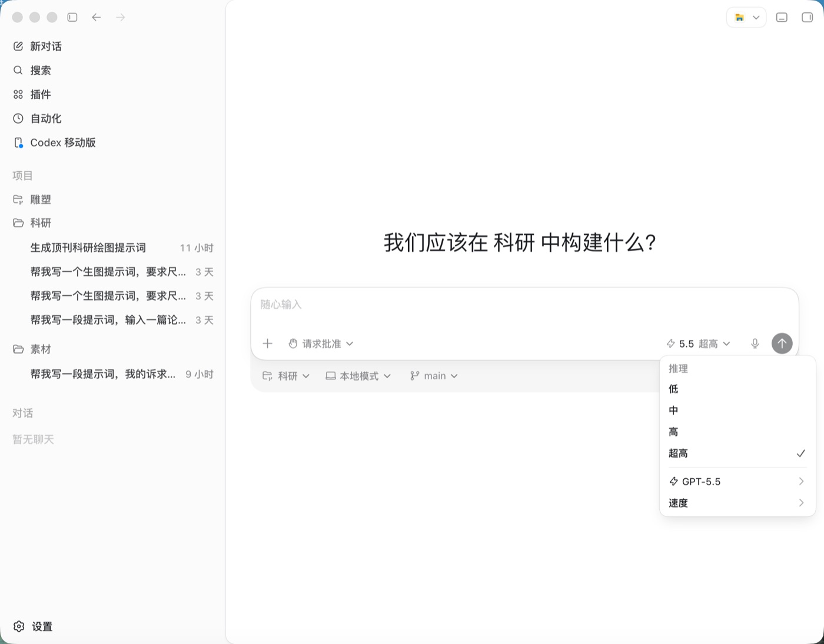Open the 速度 speed submenu

[737, 503]
